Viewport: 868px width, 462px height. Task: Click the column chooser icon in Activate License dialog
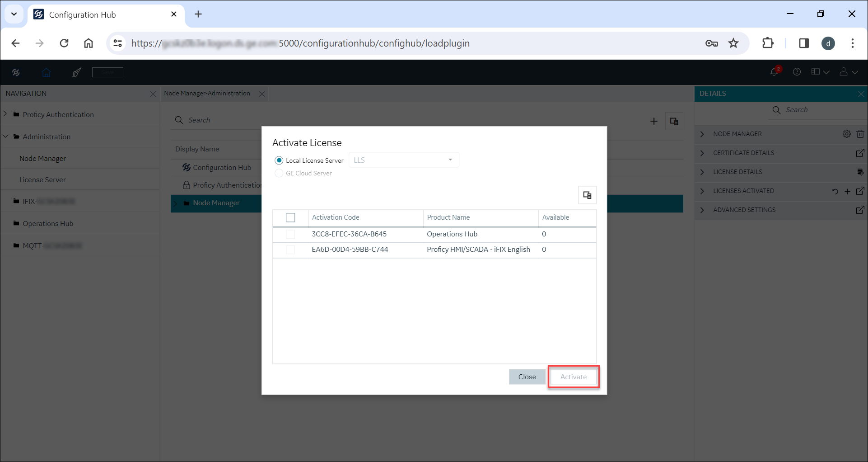tap(587, 195)
